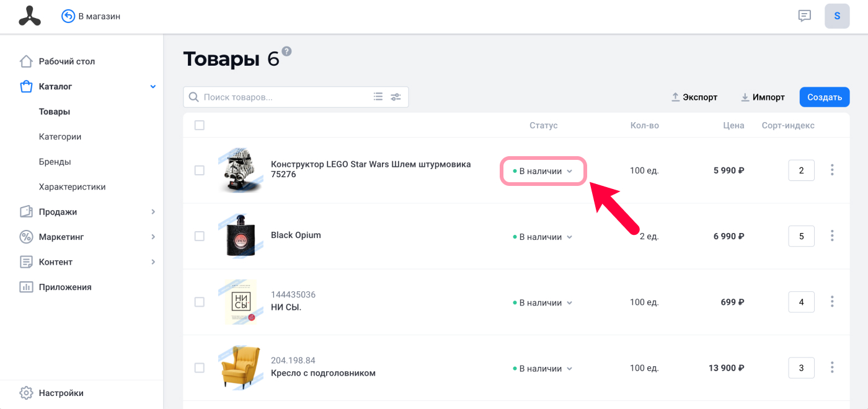Open more options for Black Opium row
868x409 pixels.
click(x=832, y=235)
